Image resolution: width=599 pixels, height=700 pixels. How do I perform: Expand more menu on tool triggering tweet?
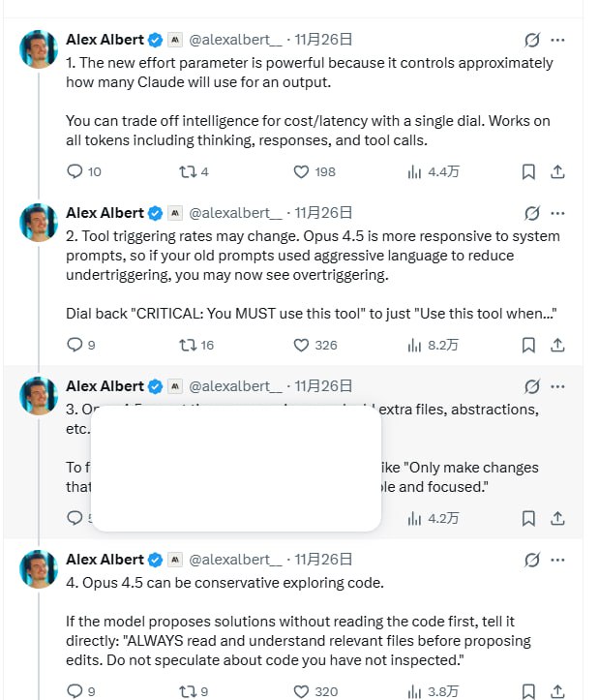pyautogui.click(x=558, y=213)
